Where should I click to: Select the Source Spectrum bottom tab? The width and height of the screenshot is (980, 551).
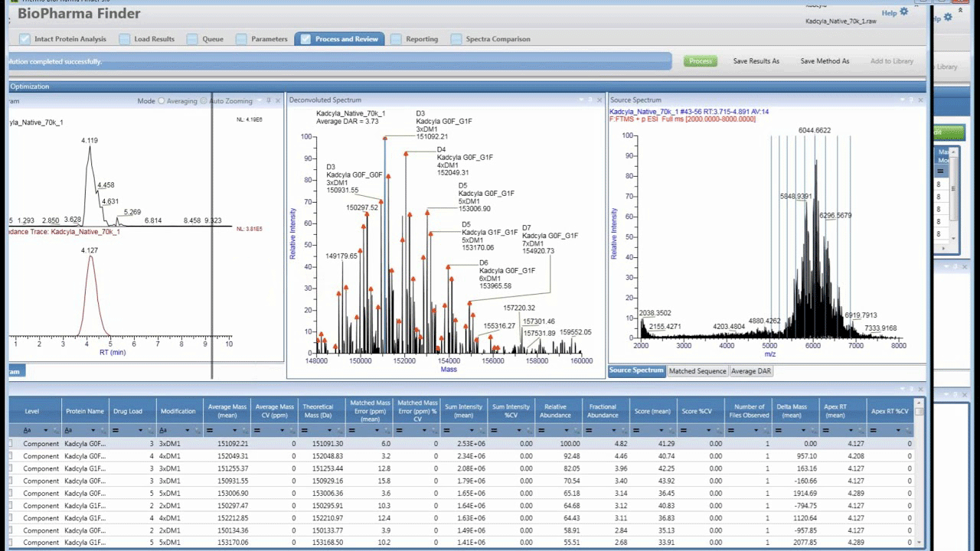point(636,370)
